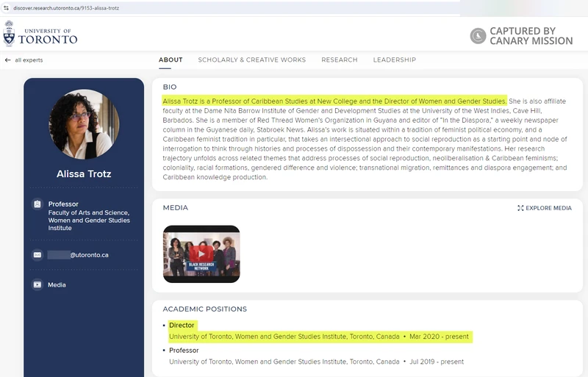
Task: Click the University of Toronto crest logo
Action: [x=9, y=34]
